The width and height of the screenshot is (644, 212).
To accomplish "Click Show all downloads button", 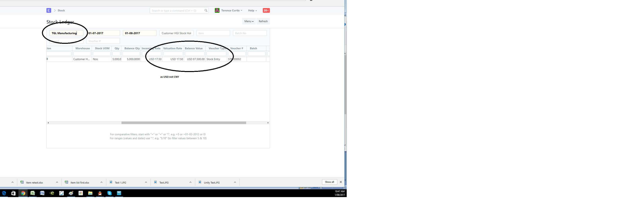I will point(329,182).
